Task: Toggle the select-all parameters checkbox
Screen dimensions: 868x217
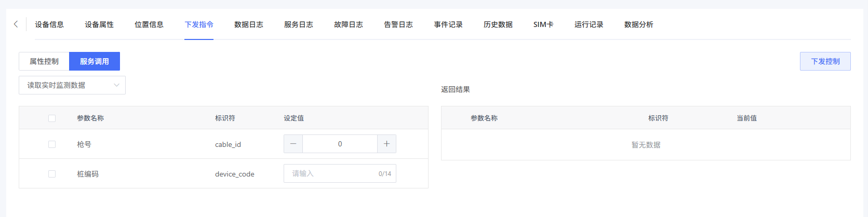Action: pos(52,118)
